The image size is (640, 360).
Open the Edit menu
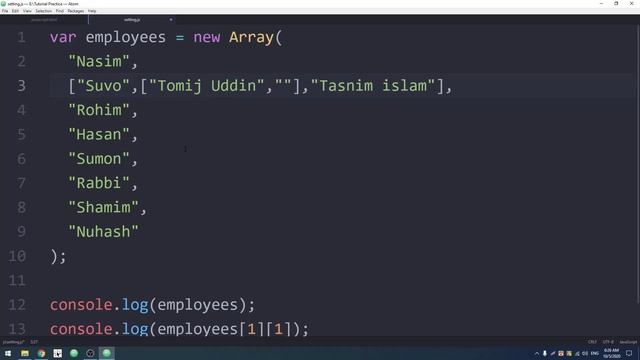[15, 11]
